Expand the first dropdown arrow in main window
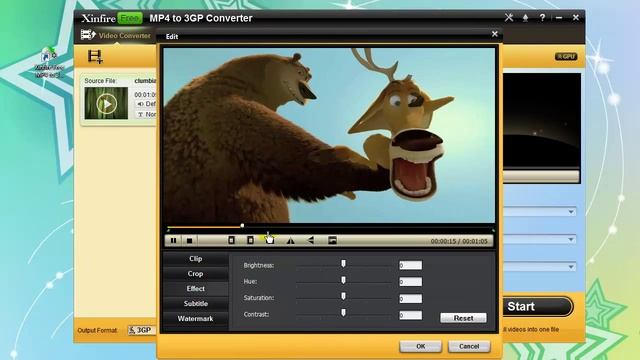The width and height of the screenshot is (640, 360). click(x=571, y=212)
